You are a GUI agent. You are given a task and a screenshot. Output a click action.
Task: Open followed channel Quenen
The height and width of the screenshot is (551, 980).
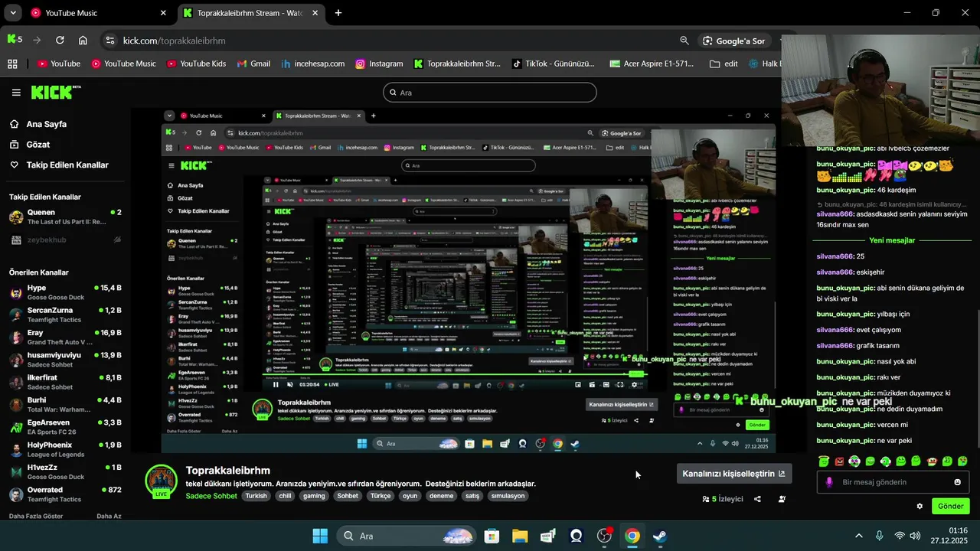click(65, 217)
